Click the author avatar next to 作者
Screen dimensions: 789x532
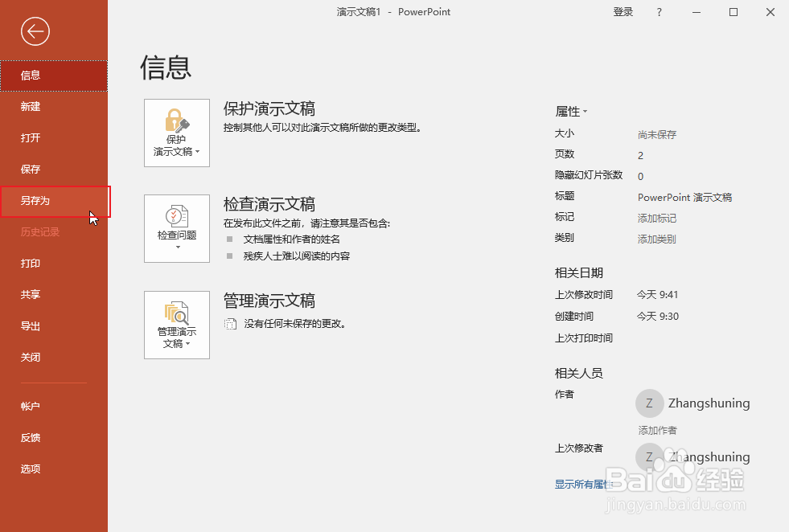tap(650, 403)
